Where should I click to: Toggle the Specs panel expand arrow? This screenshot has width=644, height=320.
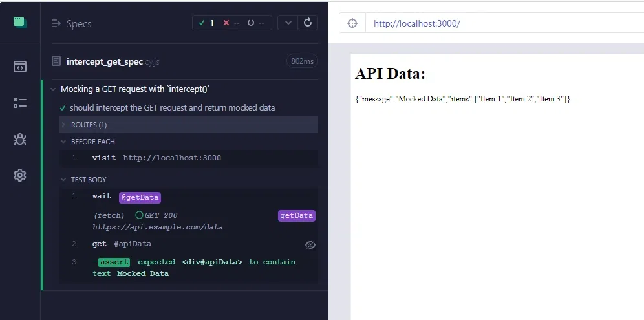click(56, 24)
